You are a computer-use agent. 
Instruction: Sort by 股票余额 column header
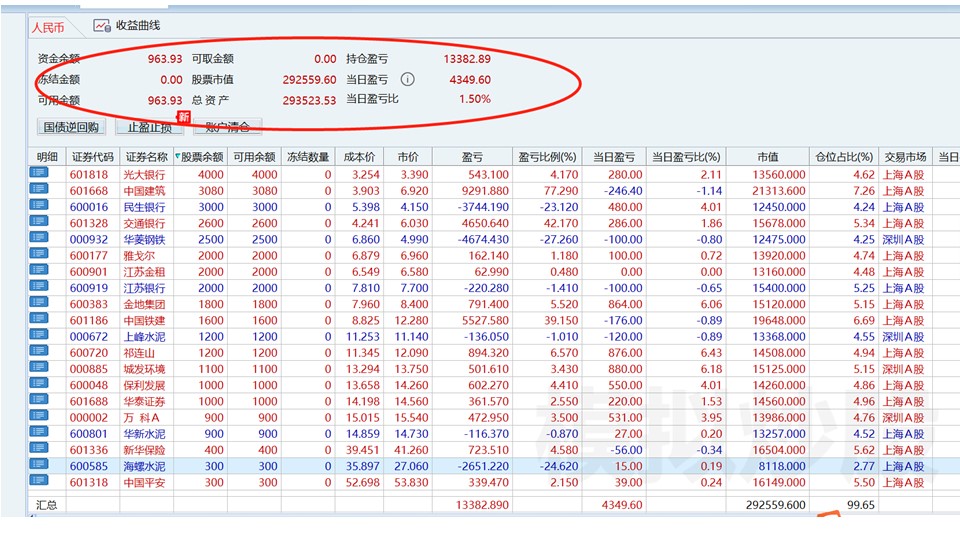coord(200,157)
